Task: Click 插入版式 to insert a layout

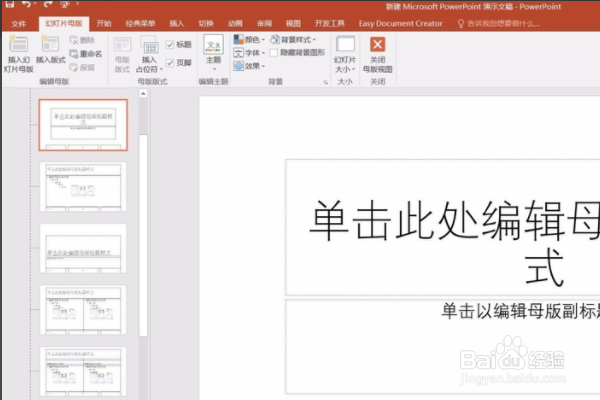Action: (x=51, y=50)
